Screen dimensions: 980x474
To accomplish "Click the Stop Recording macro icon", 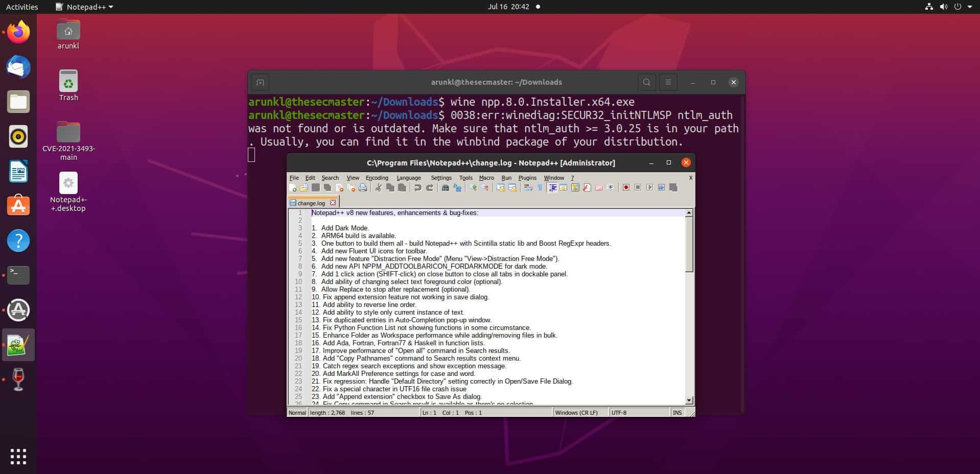I will tap(638, 188).
